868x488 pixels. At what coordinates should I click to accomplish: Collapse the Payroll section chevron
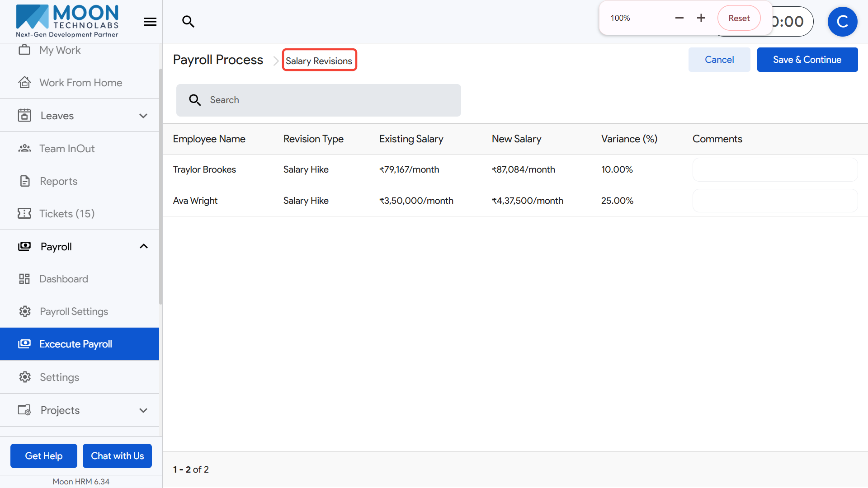point(143,247)
